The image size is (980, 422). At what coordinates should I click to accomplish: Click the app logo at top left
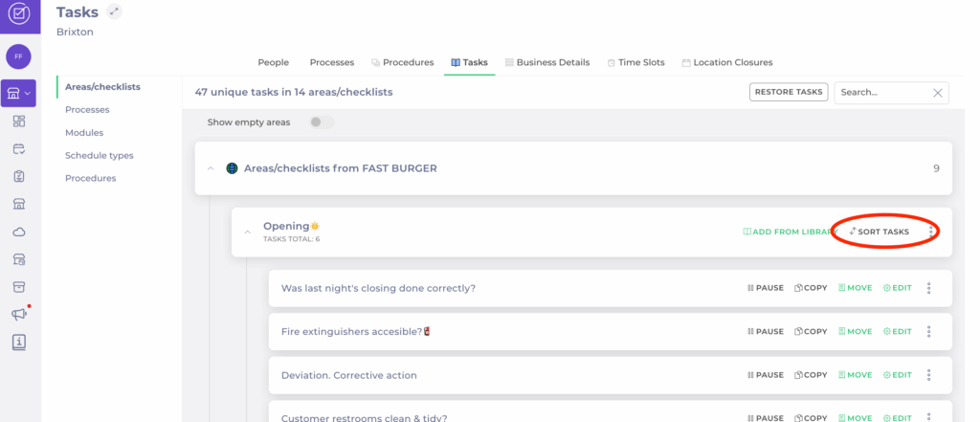tap(19, 16)
